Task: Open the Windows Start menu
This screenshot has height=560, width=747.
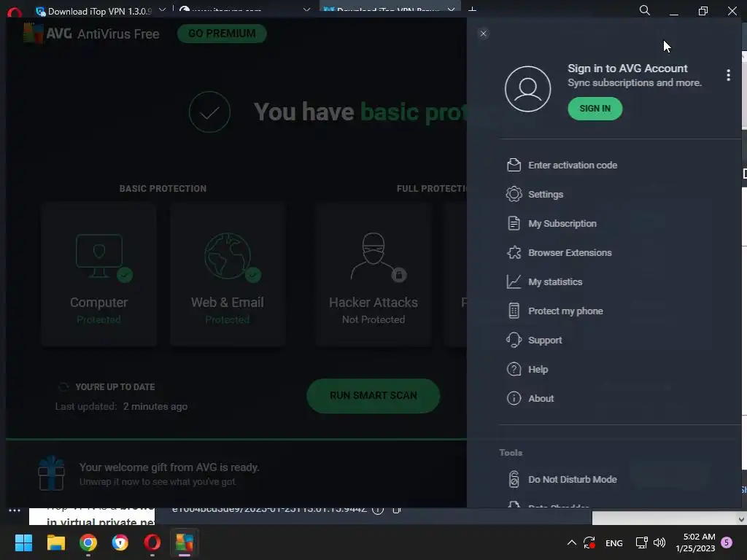Action: (23, 542)
